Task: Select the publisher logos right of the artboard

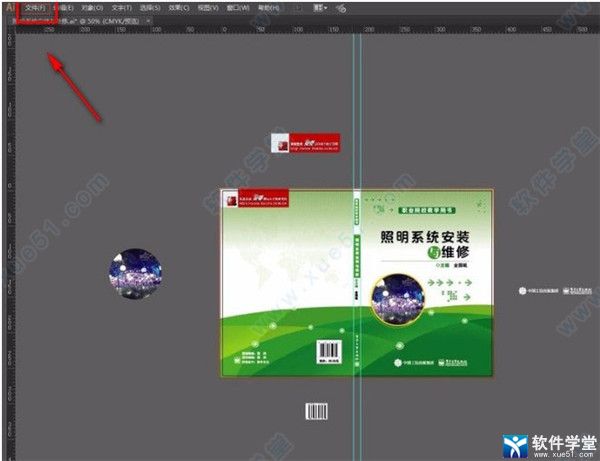Action: (x=555, y=291)
